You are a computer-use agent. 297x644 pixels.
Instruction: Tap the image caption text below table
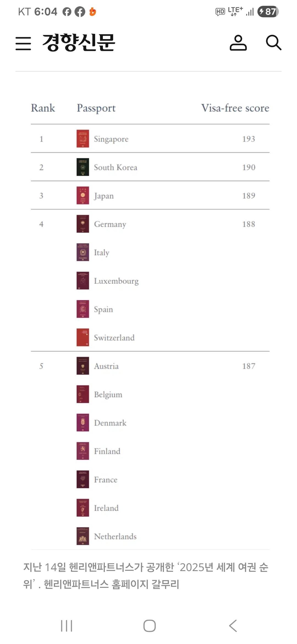tap(146, 575)
